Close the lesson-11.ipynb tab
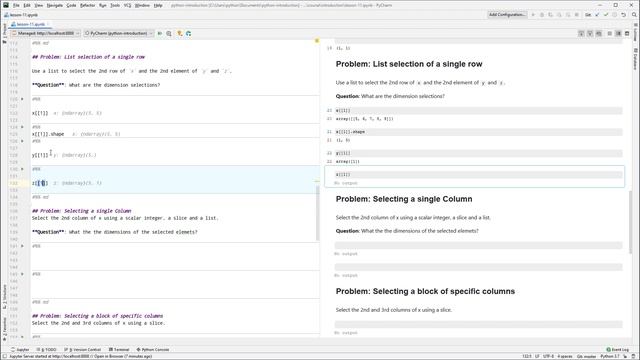Image resolution: width=640 pixels, height=360 pixels. [x=48, y=24]
